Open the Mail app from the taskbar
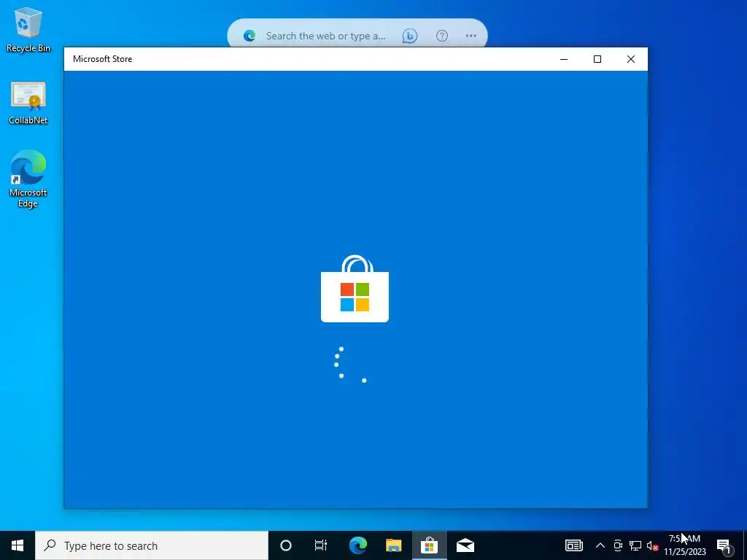The width and height of the screenshot is (747, 560). (465, 545)
